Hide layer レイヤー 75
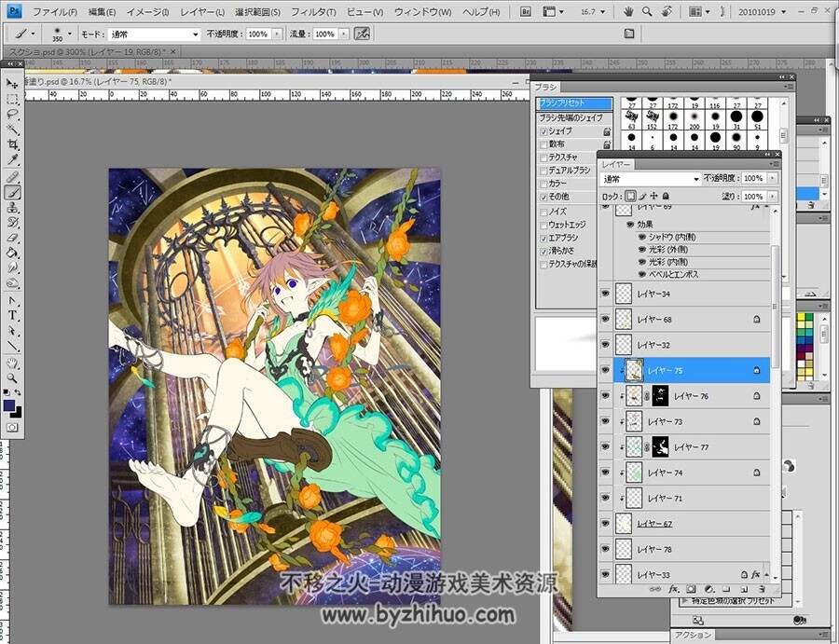 tap(605, 370)
